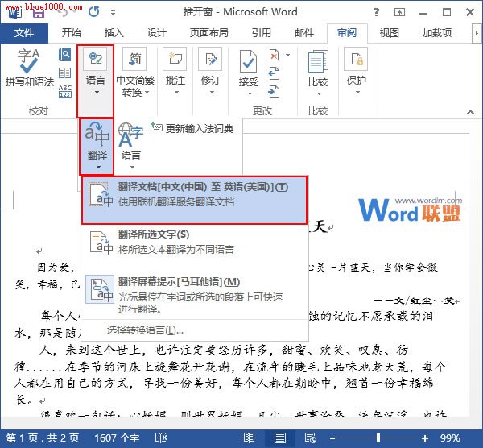Click the update IME dictionary keyboard icon

pos(156,127)
